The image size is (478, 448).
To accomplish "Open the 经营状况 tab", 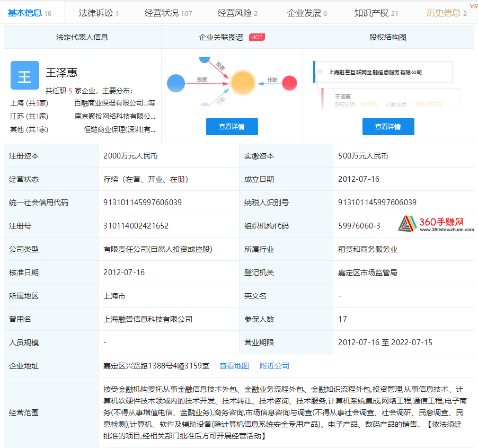I will [x=169, y=13].
